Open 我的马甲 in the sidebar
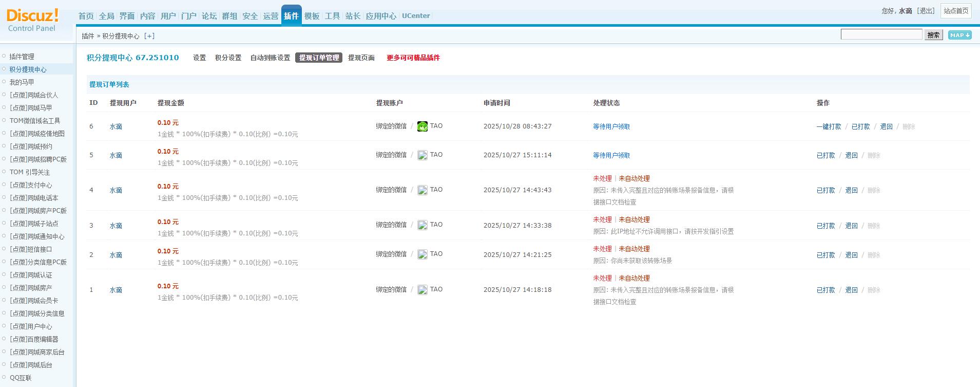This screenshot has height=387, width=980. (22, 82)
